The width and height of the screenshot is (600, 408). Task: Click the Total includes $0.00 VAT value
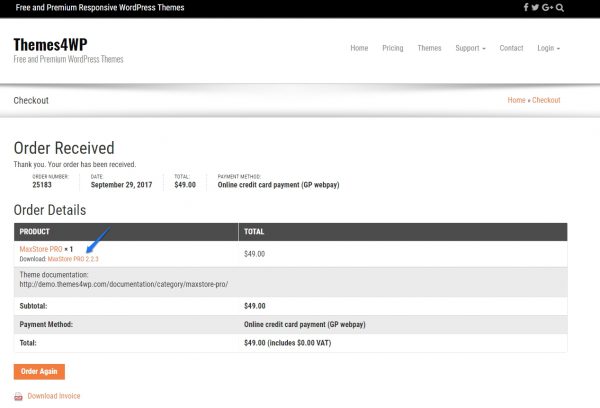click(x=287, y=343)
